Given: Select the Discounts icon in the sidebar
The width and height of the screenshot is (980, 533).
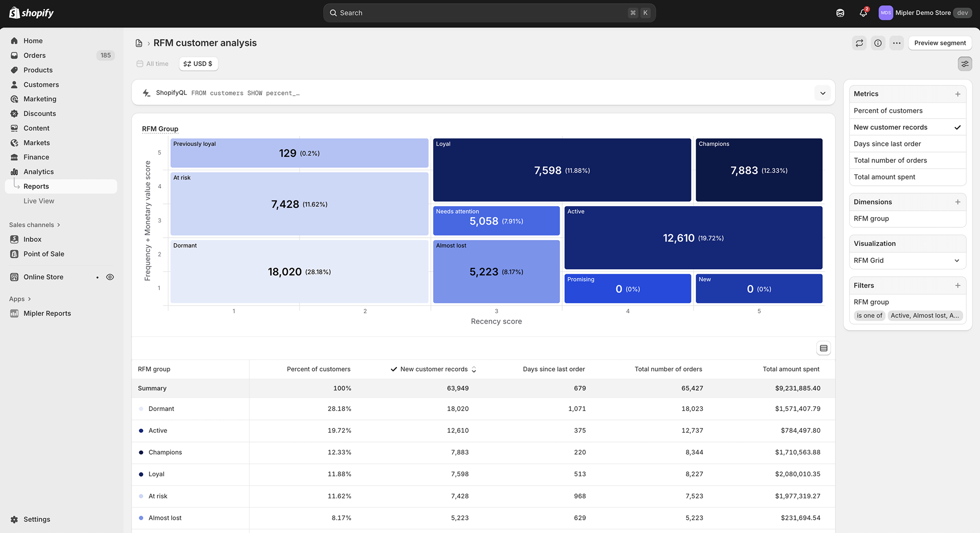Looking at the screenshot, I should pos(15,113).
